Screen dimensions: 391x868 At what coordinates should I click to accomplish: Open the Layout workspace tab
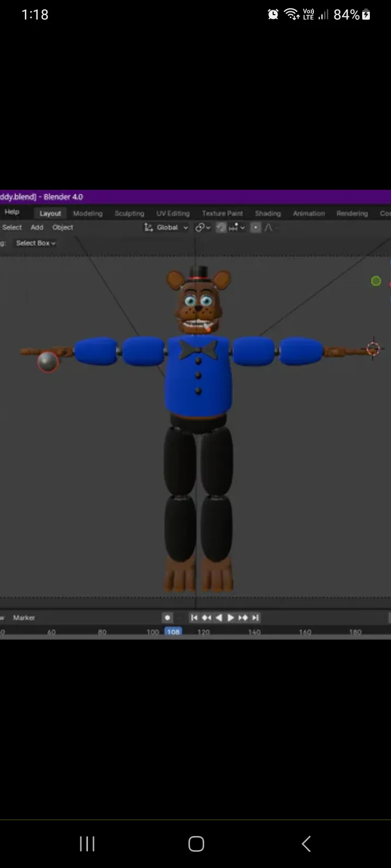click(50, 213)
